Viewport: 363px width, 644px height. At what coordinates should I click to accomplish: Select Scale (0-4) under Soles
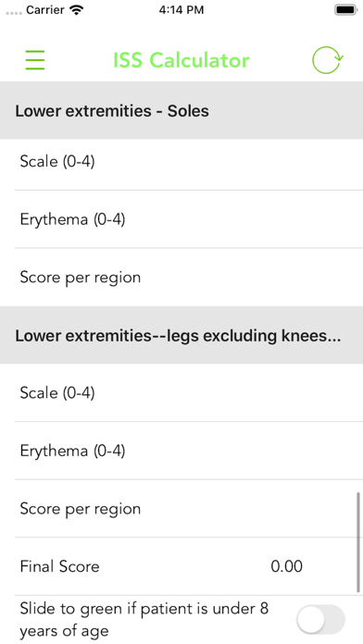181,161
